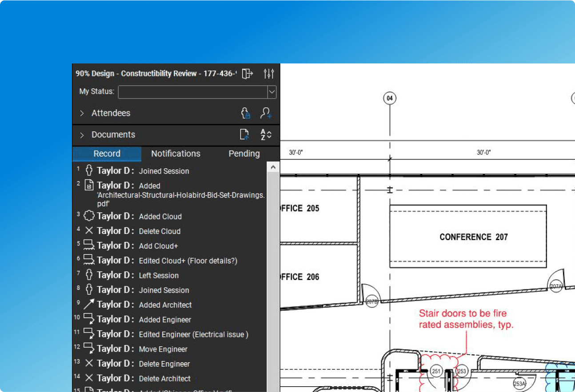
Task: Click the Edited Cloud+ (Floor details?) record
Action: click(x=188, y=261)
